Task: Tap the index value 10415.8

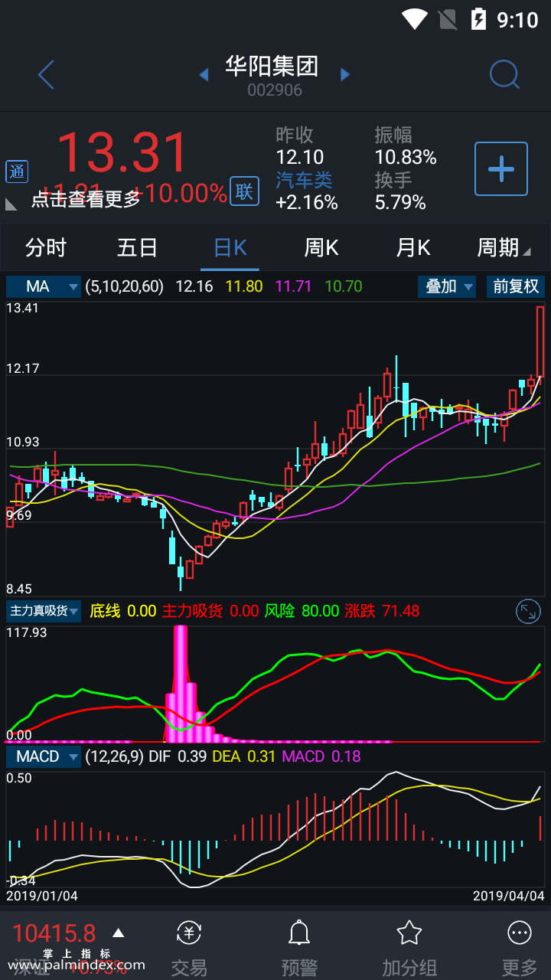Action: [54, 933]
